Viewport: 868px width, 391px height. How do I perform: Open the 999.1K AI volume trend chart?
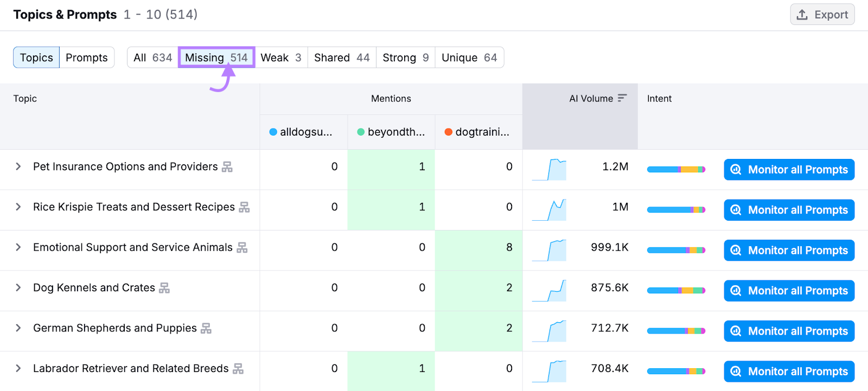coord(549,250)
